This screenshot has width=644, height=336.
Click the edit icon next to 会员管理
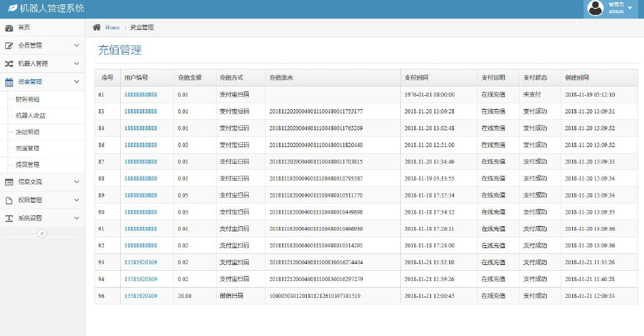pos(10,45)
